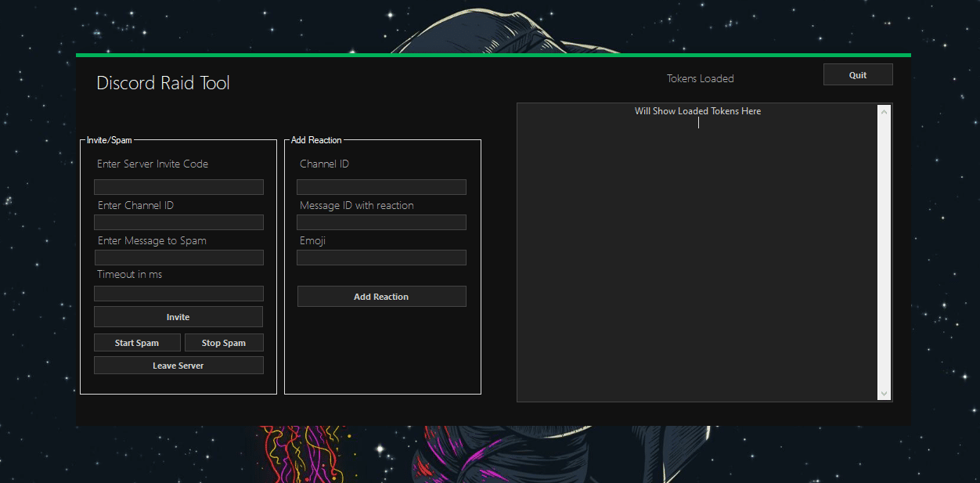
Task: Click the Leave Server button
Action: pos(178,366)
